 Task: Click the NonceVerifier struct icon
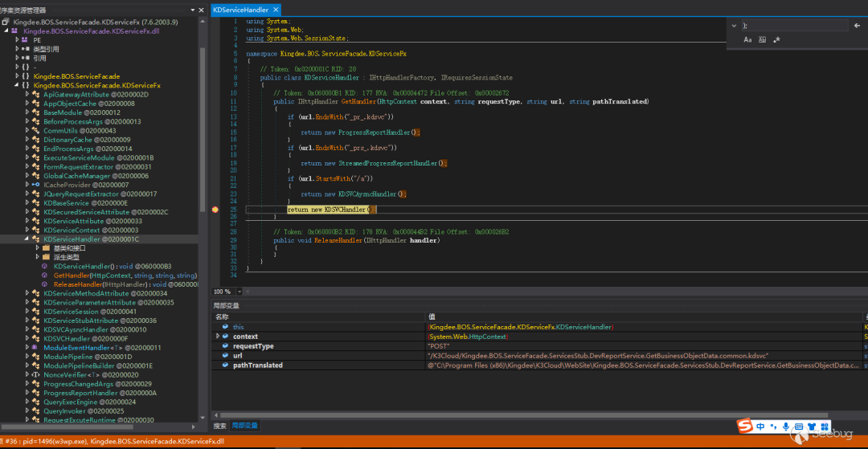[x=36, y=374]
